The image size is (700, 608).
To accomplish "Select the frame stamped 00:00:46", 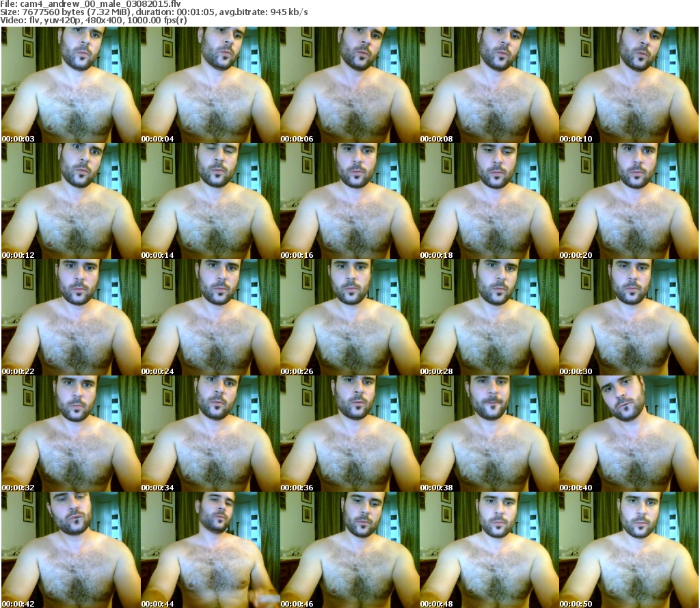I will tap(350, 550).
